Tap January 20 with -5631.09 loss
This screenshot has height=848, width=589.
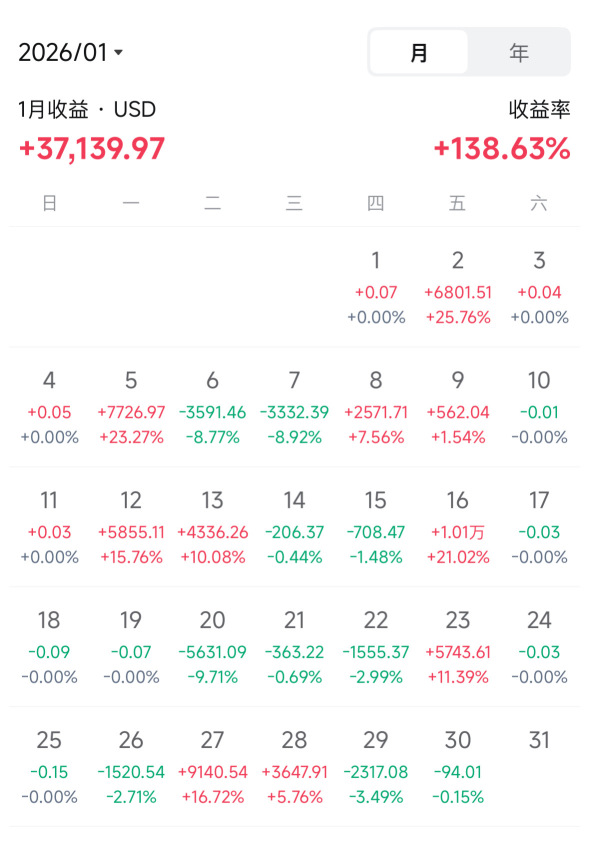tap(213, 647)
